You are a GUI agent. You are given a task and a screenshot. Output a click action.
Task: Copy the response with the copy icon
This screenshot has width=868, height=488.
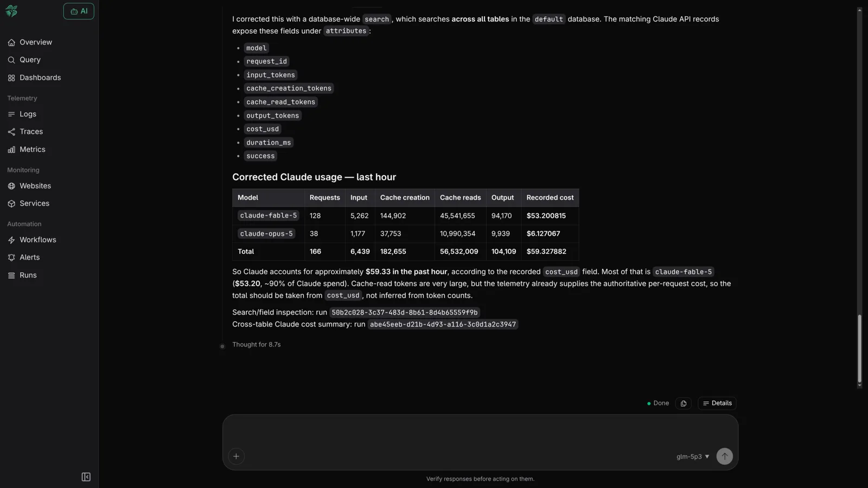(x=684, y=403)
